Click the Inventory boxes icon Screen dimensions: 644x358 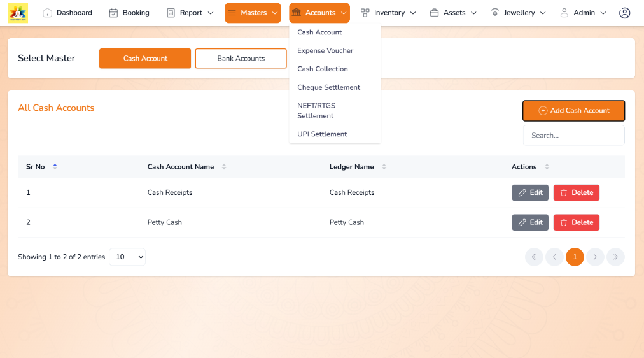365,13
